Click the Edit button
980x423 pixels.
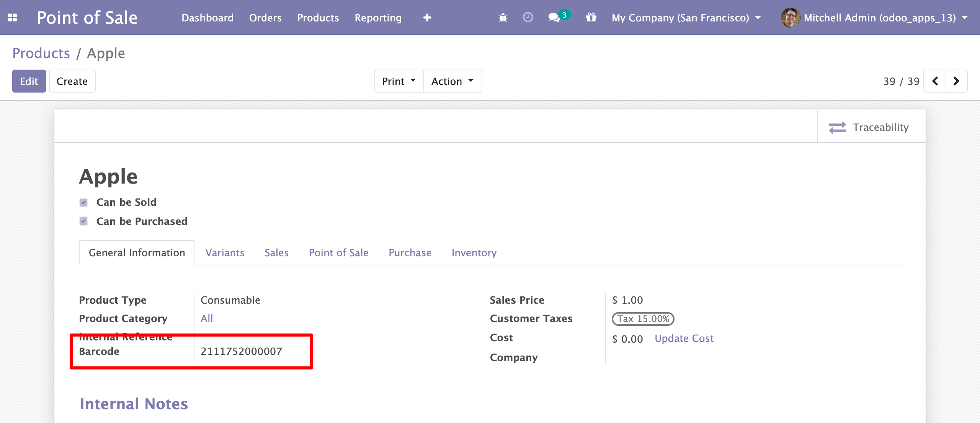point(29,81)
